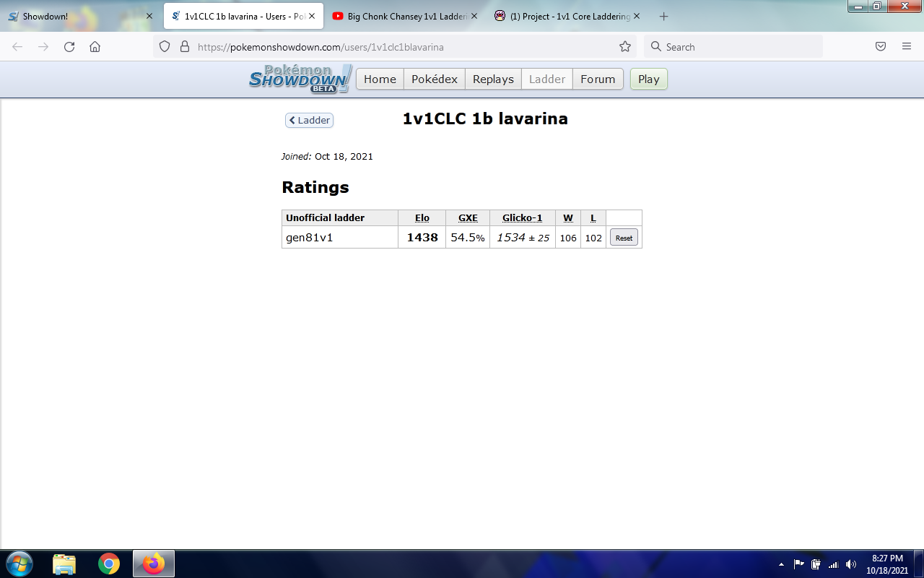Click the Elo value 1438
The width and height of the screenshot is (924, 578).
[422, 237]
